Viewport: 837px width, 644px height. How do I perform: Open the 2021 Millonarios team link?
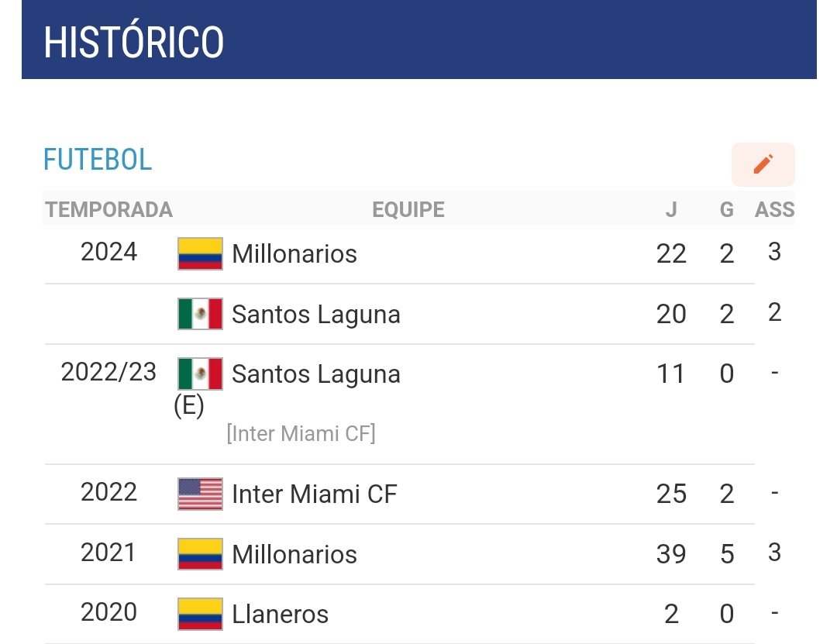tap(294, 554)
